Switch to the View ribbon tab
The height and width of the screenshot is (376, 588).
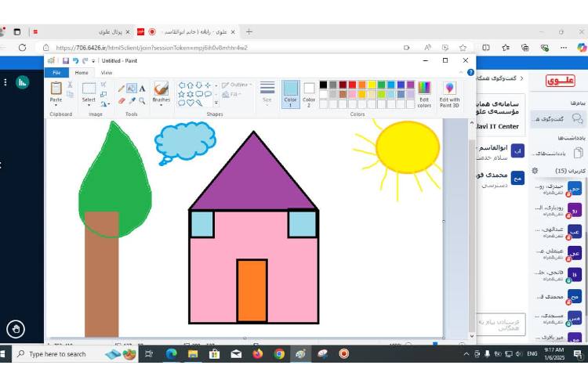107,73
